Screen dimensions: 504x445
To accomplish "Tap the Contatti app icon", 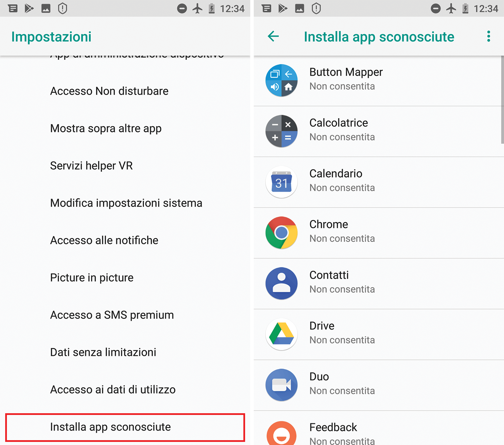I will click(281, 283).
